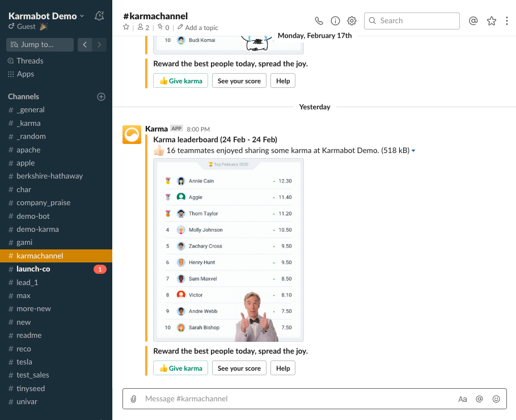This screenshot has height=420, width=516.
Task: Go forward in history arrow
Action: point(99,45)
